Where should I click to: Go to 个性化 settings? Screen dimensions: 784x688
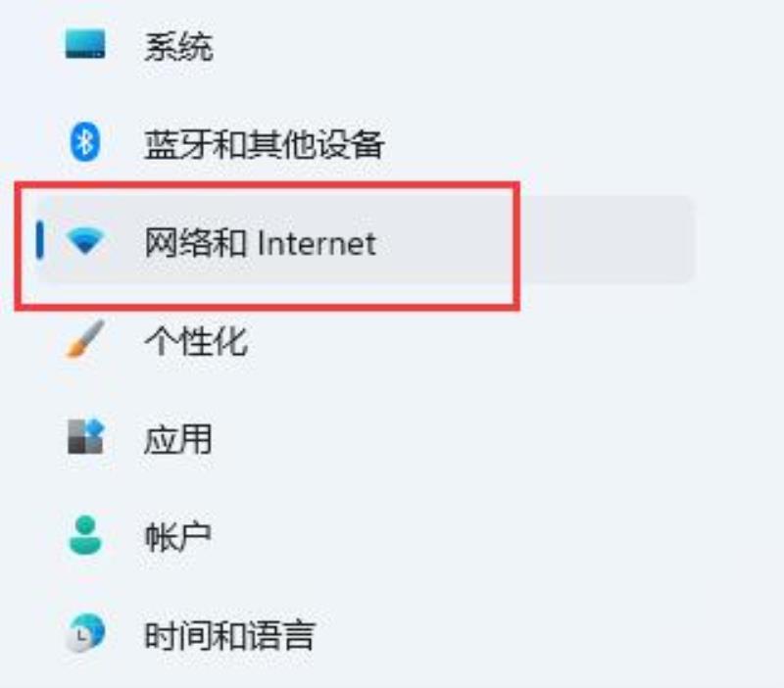pos(196,341)
